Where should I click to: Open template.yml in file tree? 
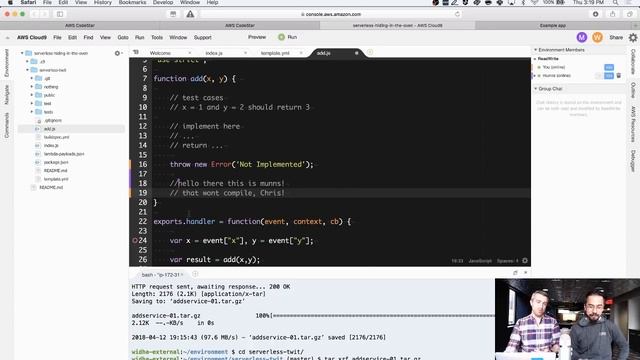[56, 179]
